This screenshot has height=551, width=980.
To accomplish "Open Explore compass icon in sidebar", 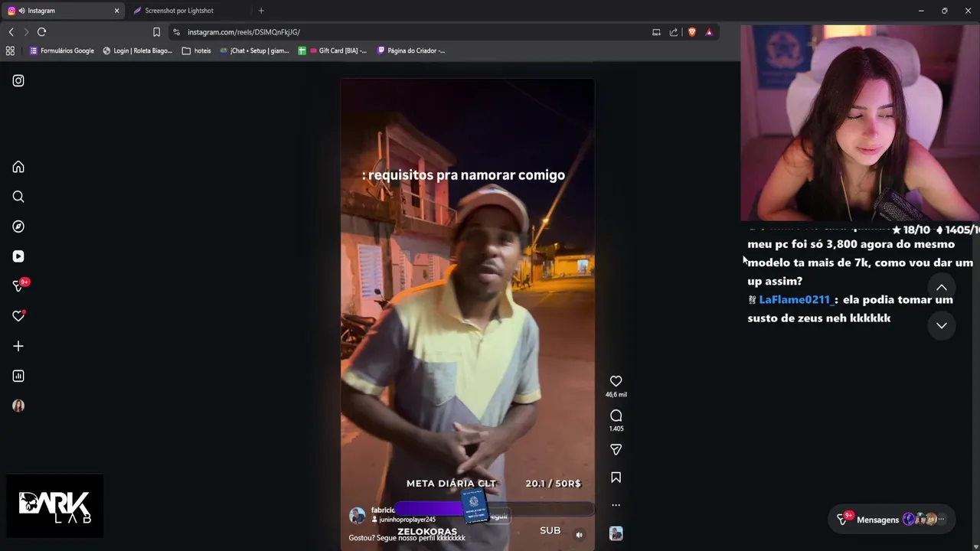I will 18,227.
